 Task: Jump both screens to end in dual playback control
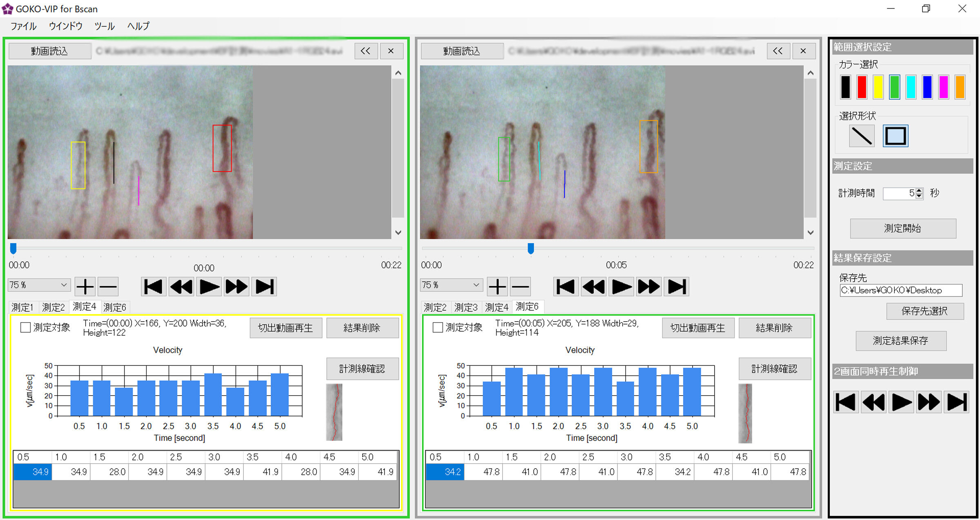click(957, 402)
